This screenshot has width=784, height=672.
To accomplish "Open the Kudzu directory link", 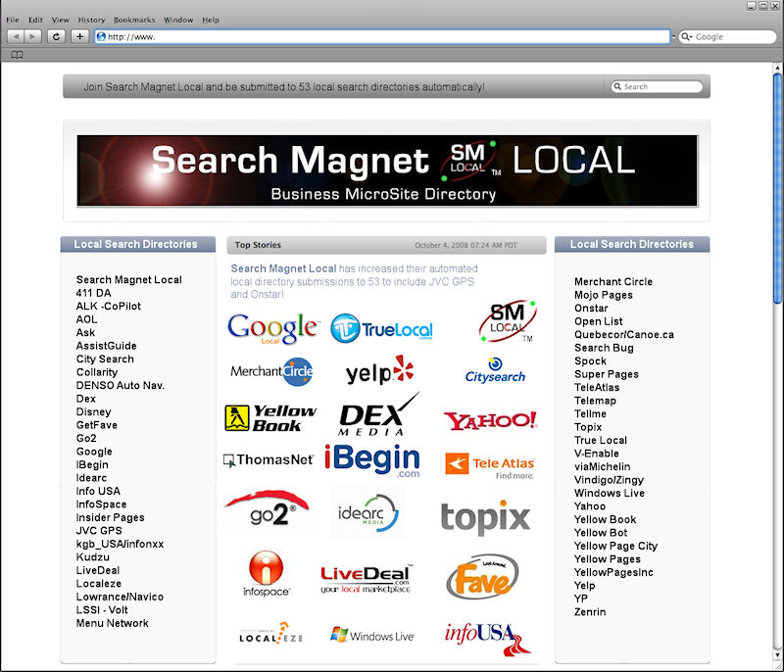I will tap(93, 557).
